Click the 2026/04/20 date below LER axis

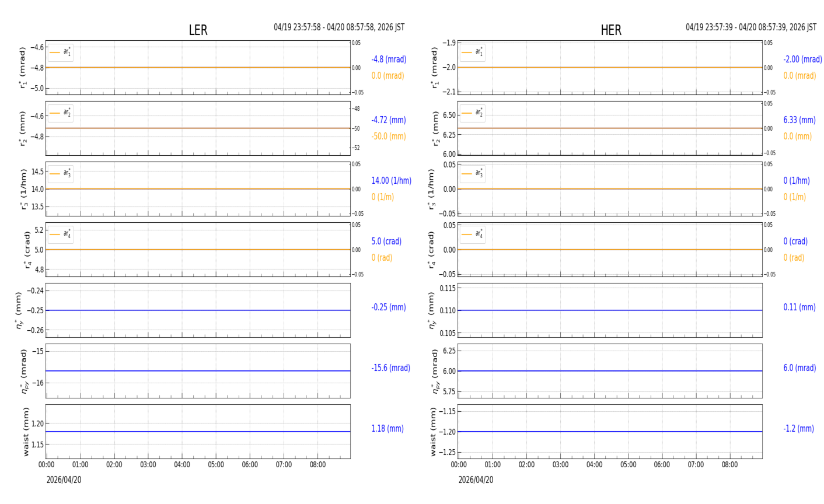click(64, 480)
